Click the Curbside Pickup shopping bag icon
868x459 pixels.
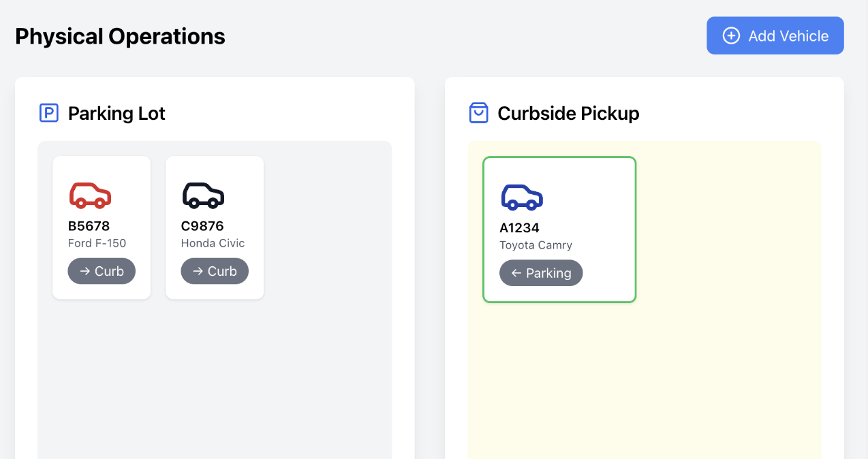pos(479,113)
